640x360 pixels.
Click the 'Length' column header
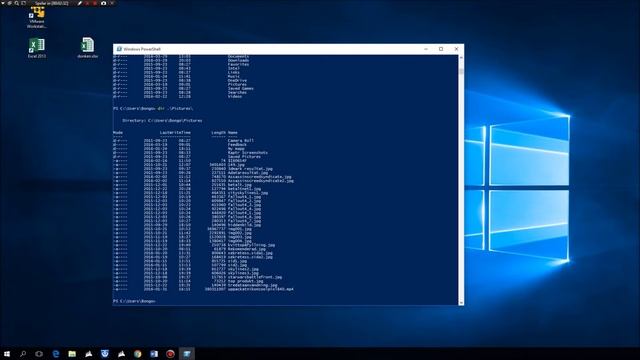click(x=218, y=133)
